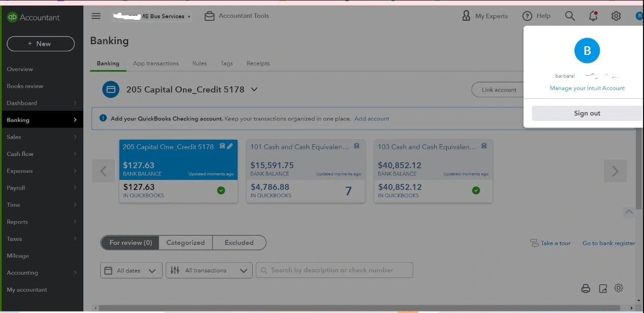Open Manage your Intuit Account link
644x313 pixels.
pos(587,88)
